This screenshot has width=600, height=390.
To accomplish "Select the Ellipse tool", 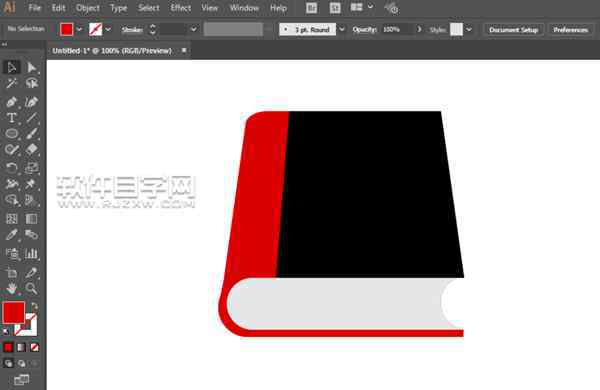I will tap(11, 134).
